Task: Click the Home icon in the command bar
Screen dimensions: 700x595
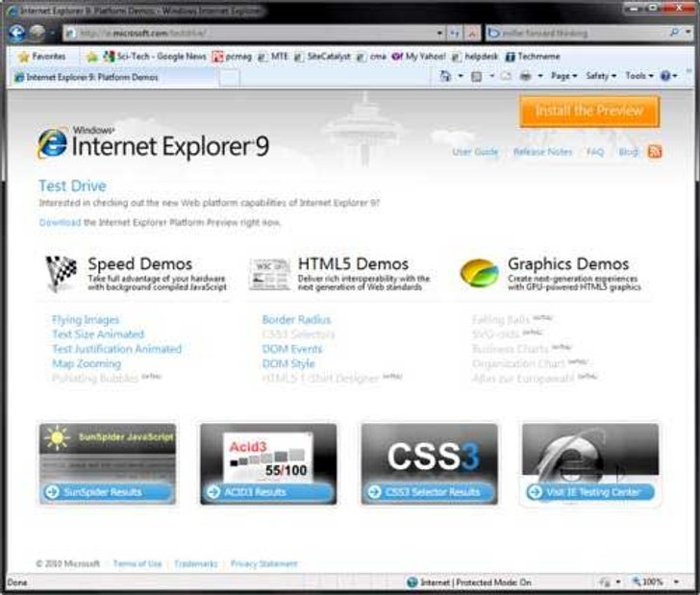Action: tap(445, 76)
